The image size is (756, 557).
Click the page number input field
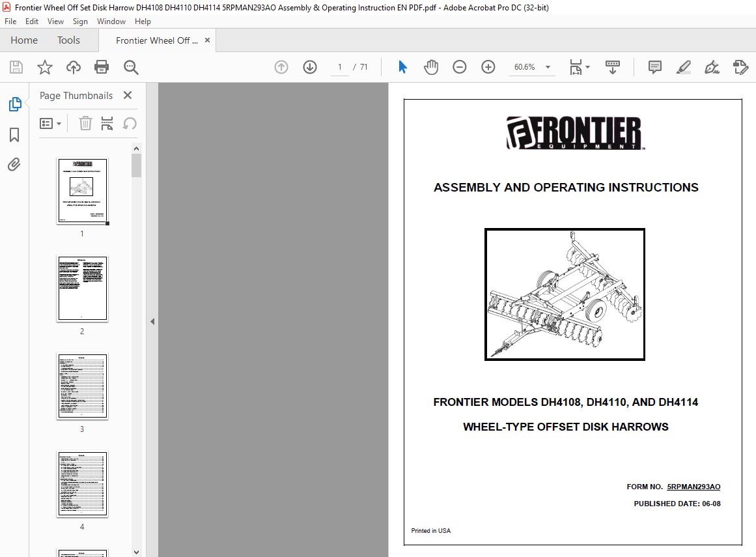pos(340,67)
